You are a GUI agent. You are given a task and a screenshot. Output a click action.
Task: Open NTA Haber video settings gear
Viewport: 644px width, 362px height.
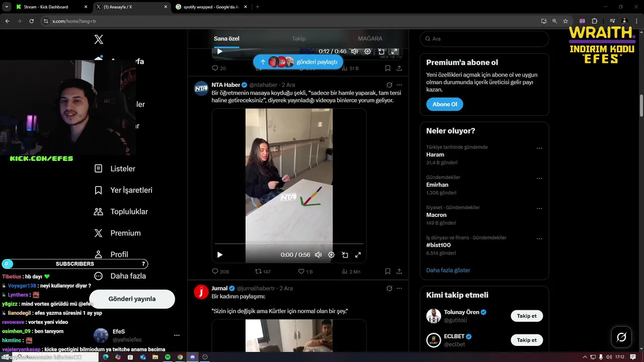[332, 255]
